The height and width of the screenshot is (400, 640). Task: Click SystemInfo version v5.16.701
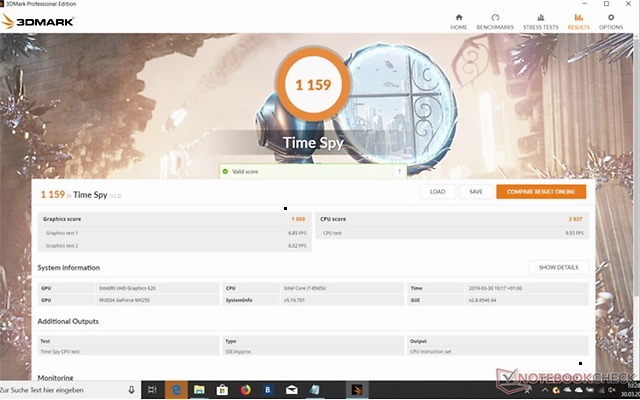295,300
